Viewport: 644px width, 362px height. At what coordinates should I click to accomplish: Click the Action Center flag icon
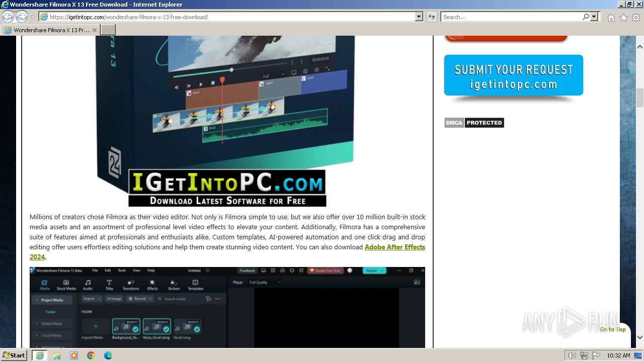tap(596, 355)
